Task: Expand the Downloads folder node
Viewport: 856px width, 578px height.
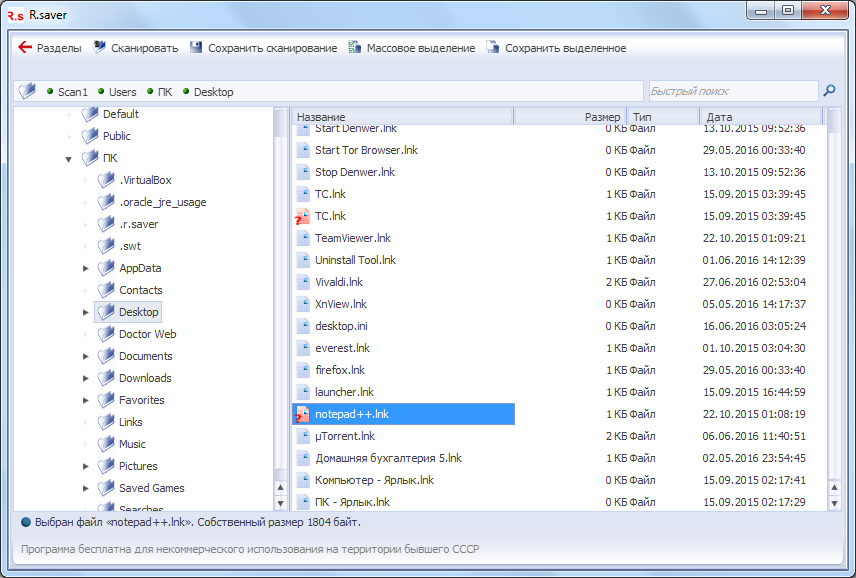Action: point(85,378)
